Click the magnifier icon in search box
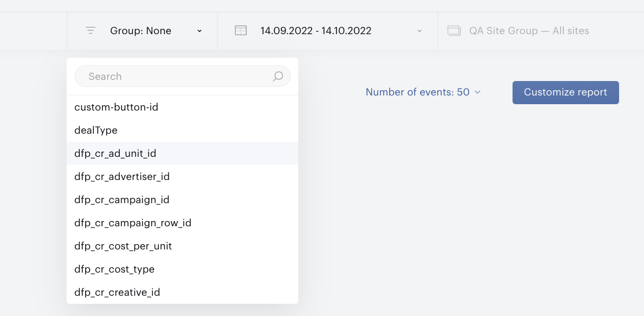Viewport: 644px width, 316px height. [278, 76]
